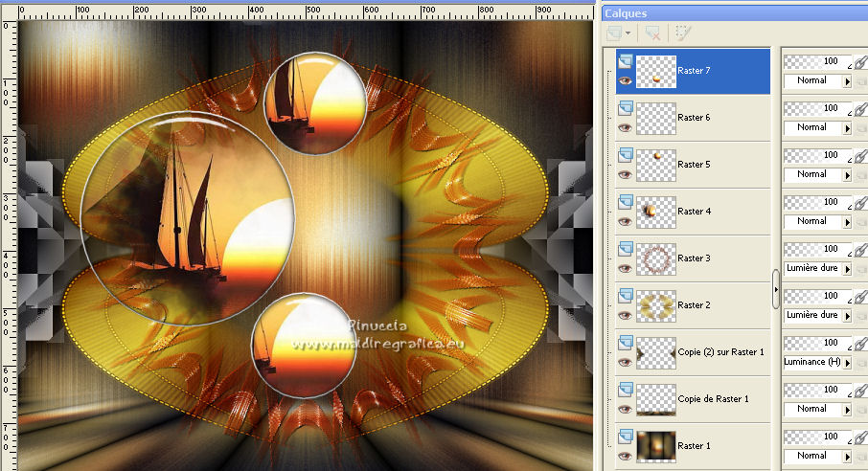Click the layer type icon of Raster 7
The width and height of the screenshot is (868, 471).
coord(626,61)
